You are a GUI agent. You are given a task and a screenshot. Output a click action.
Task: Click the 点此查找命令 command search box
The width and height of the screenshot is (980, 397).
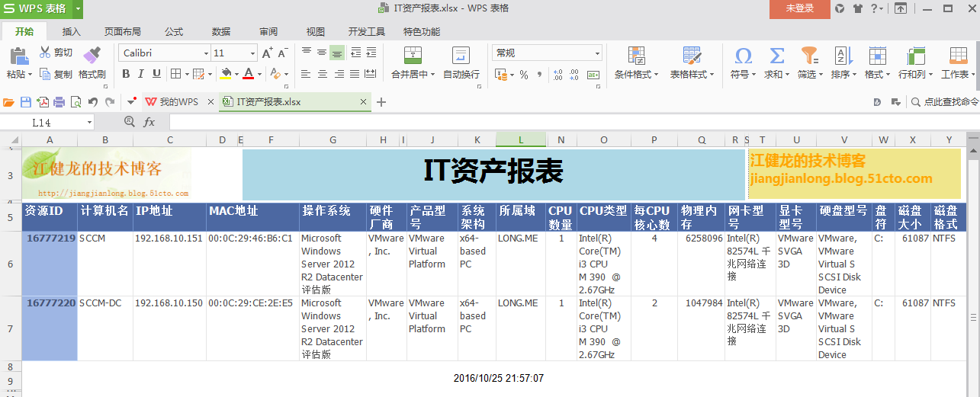[x=944, y=102]
